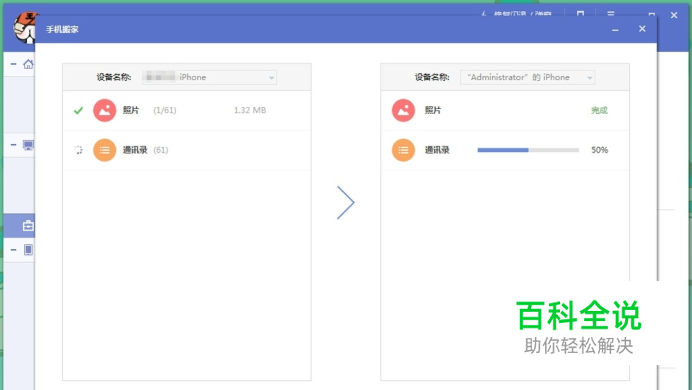Click the 手机搬家 dialog title
The height and width of the screenshot is (390, 692).
62,29
